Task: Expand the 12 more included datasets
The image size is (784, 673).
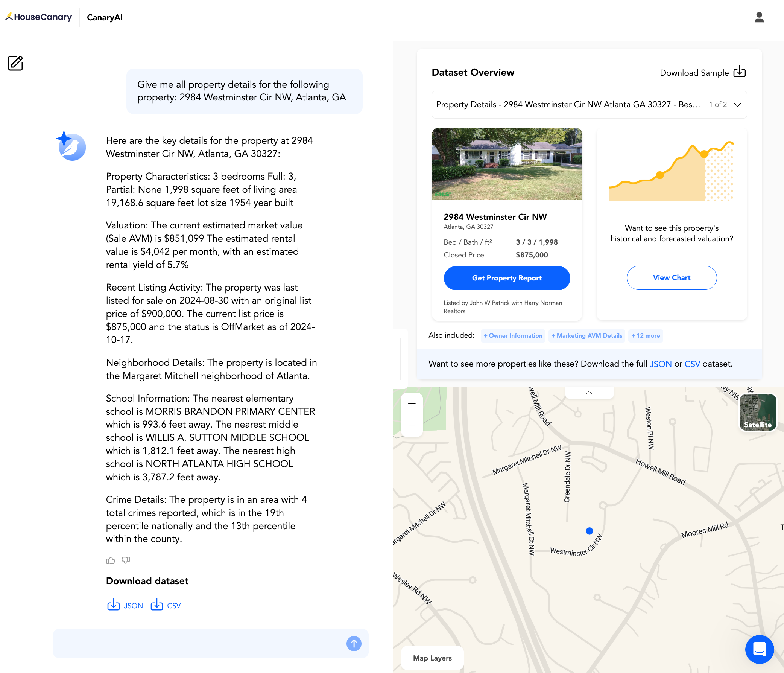Action: [x=646, y=335]
